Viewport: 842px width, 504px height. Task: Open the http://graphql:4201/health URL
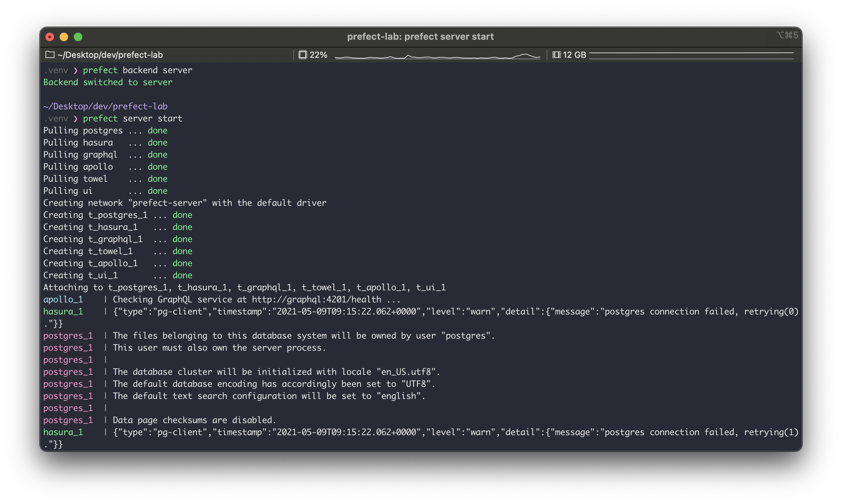pos(316,300)
